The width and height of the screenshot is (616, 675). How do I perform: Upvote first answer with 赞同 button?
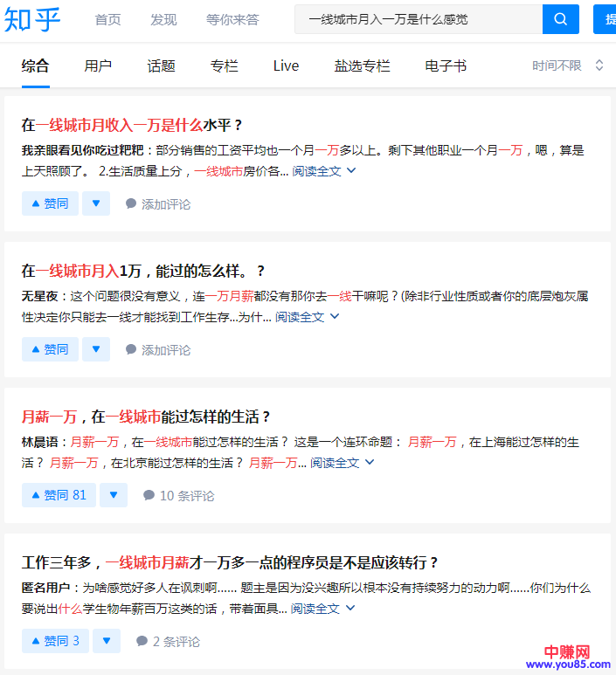[x=50, y=203]
